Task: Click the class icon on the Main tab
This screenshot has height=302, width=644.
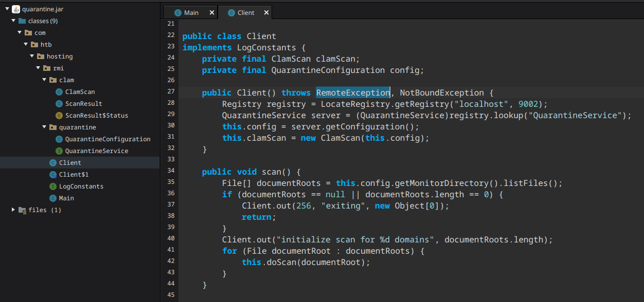Action: tap(178, 13)
